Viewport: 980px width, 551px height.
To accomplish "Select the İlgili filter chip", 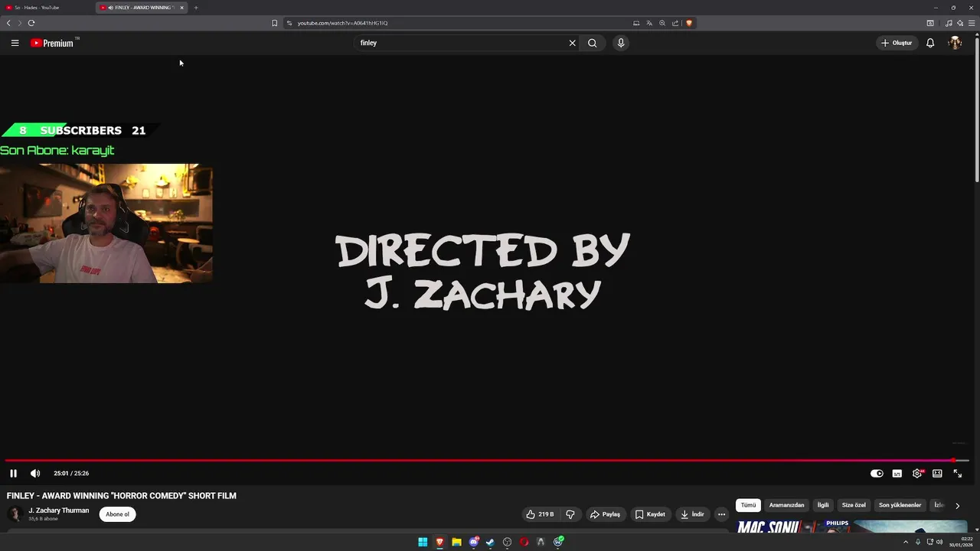I will pos(823,505).
